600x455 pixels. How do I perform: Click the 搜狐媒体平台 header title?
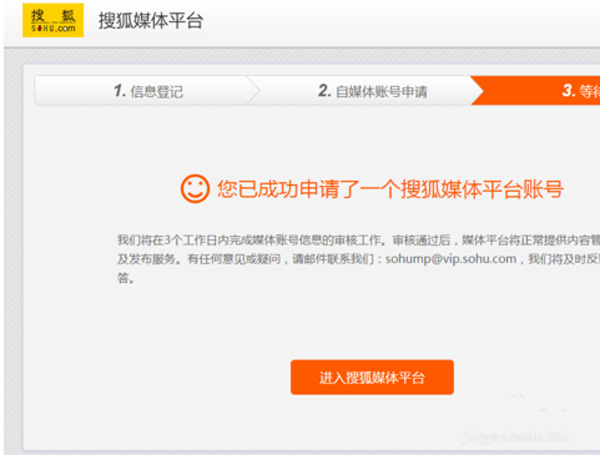click(151, 21)
